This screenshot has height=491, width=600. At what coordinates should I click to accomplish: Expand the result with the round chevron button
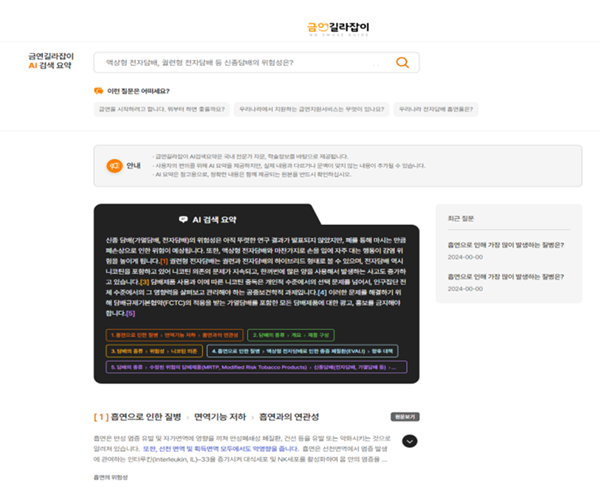[410, 441]
